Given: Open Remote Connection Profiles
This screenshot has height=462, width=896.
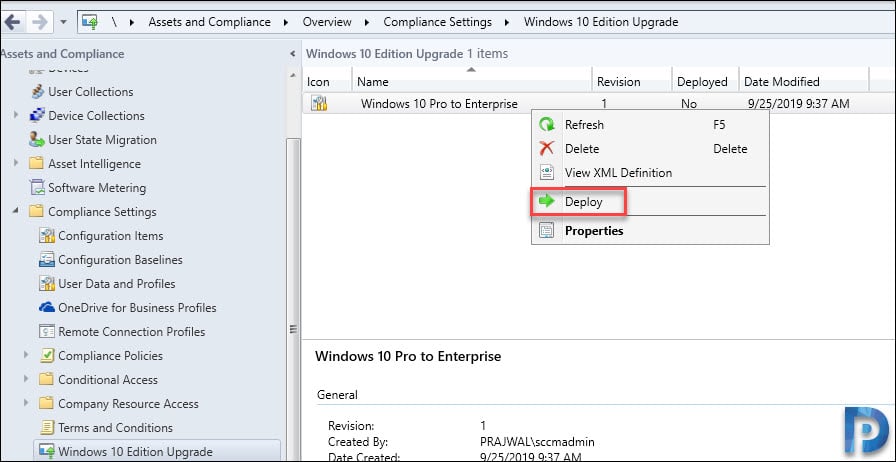Looking at the screenshot, I should tap(131, 332).
